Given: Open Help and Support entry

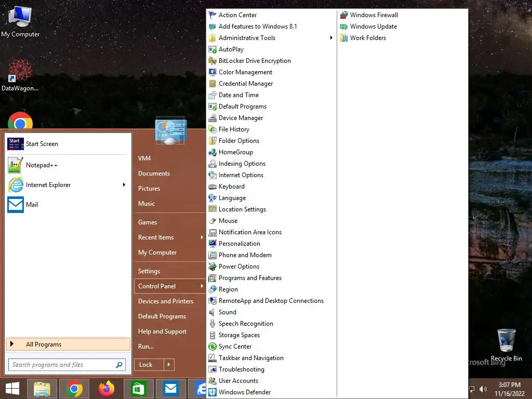Looking at the screenshot, I should click(x=162, y=331).
